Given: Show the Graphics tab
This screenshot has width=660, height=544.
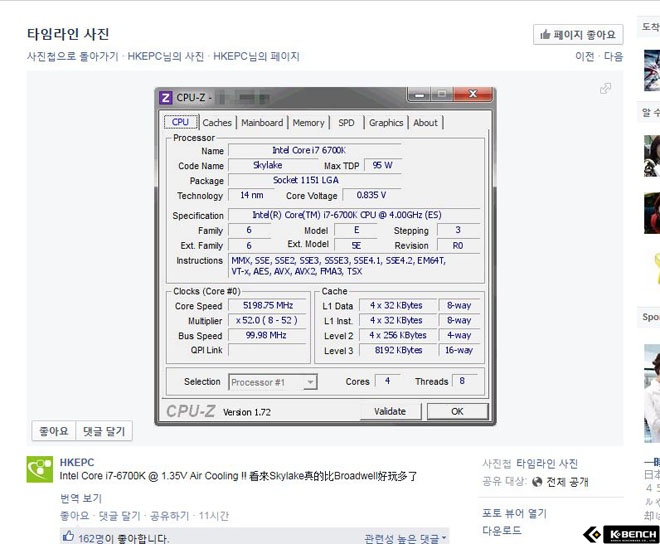Looking at the screenshot, I should pyautogui.click(x=386, y=123).
